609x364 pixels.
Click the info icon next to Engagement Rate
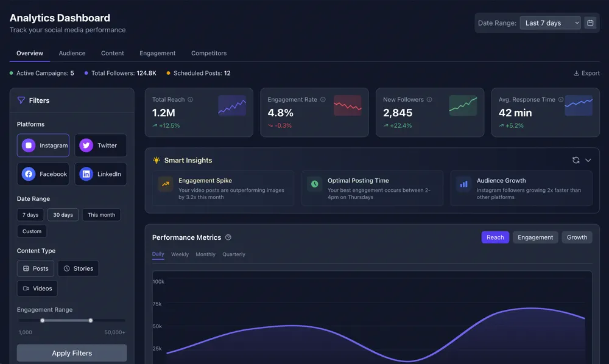(323, 100)
